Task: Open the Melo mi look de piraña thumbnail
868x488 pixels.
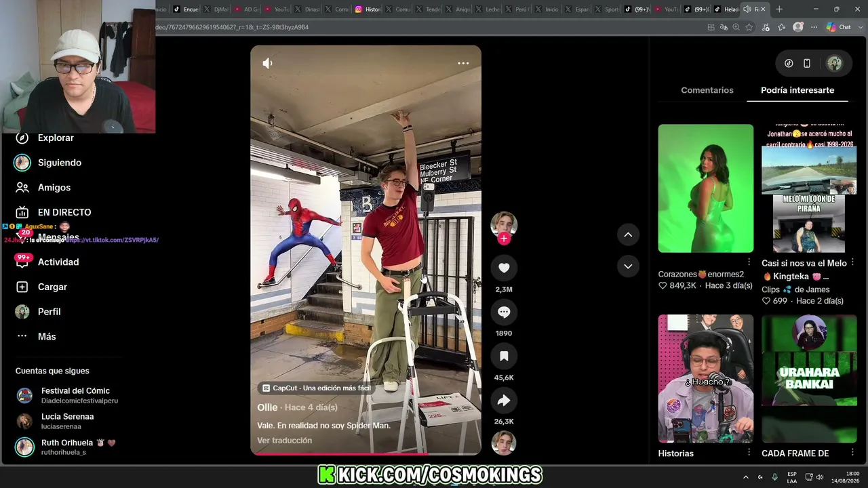Action: tap(809, 188)
